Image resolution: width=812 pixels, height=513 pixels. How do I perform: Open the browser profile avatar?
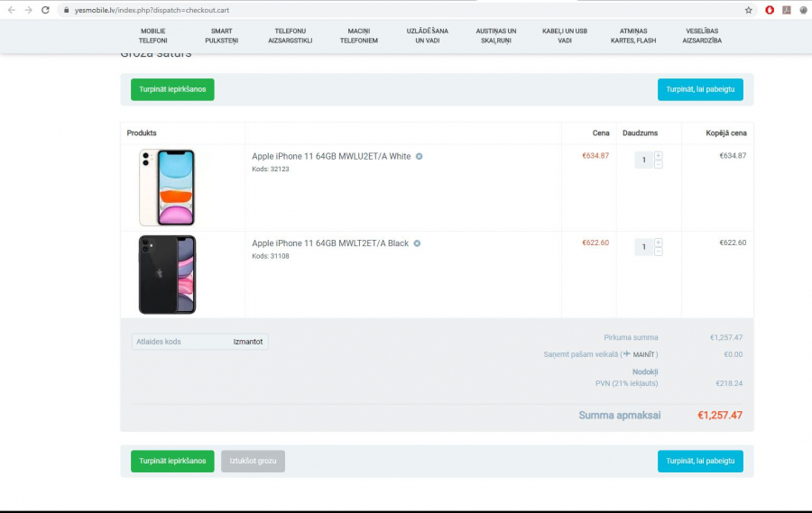803,10
